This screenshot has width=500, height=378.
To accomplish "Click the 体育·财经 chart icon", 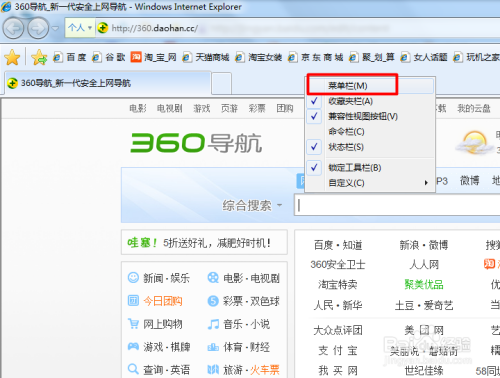I will tap(213, 347).
